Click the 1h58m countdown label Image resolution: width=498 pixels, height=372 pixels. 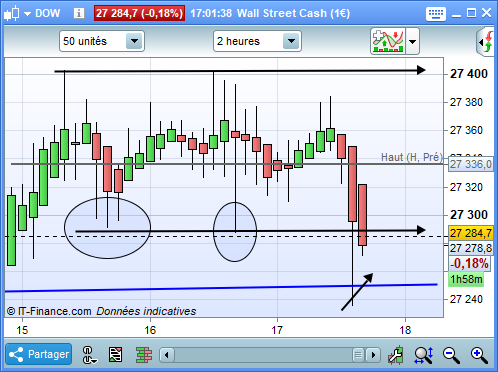(466, 279)
